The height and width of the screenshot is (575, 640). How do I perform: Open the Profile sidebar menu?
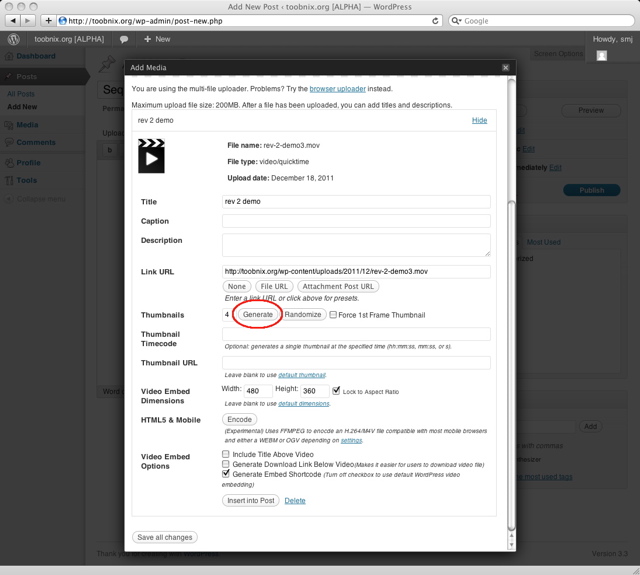28,162
